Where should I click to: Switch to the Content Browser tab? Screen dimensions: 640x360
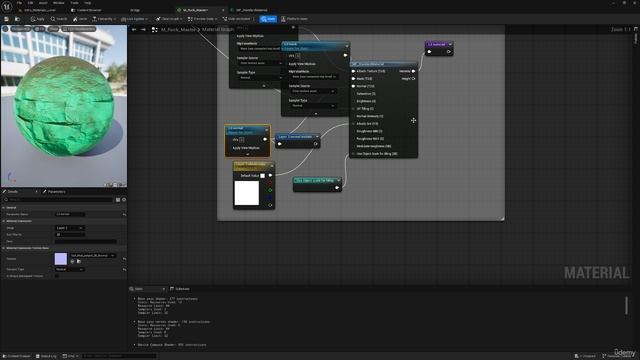(x=86, y=10)
